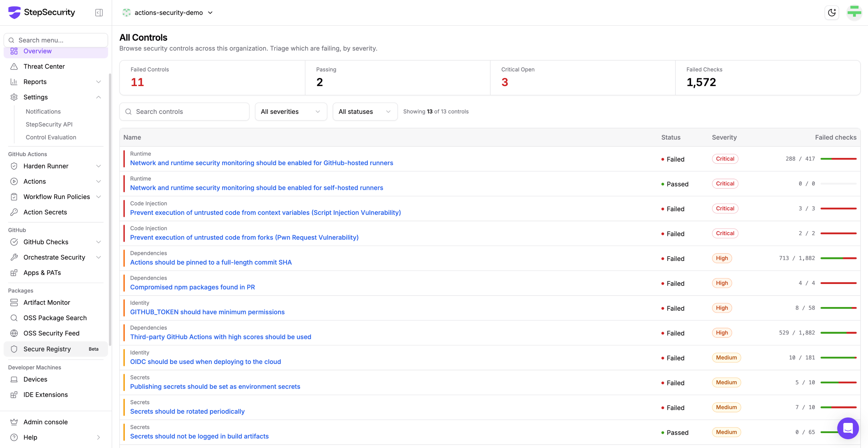Screen dimensions: 868x448
Task: Expand the Actions submenu chevron
Action: click(x=99, y=181)
